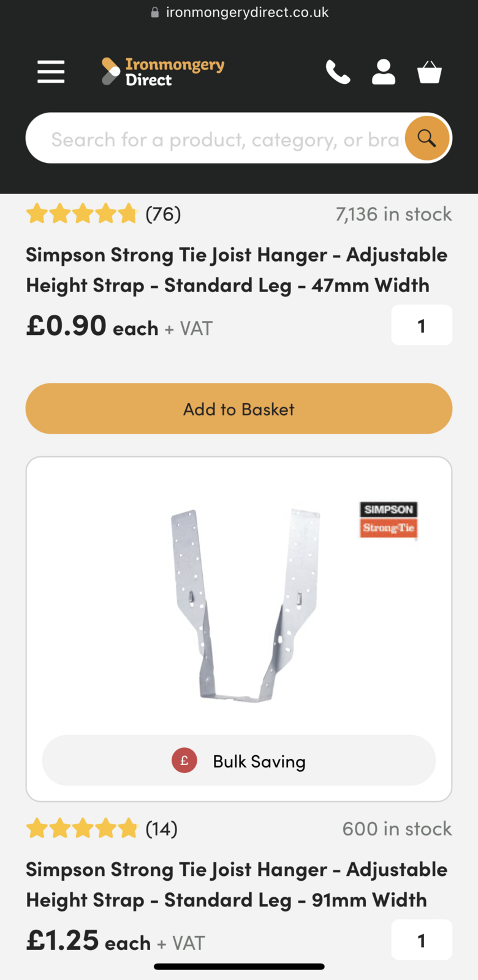
Task: Tap the ironmongerydirect.co.uk address bar
Action: tap(247, 12)
